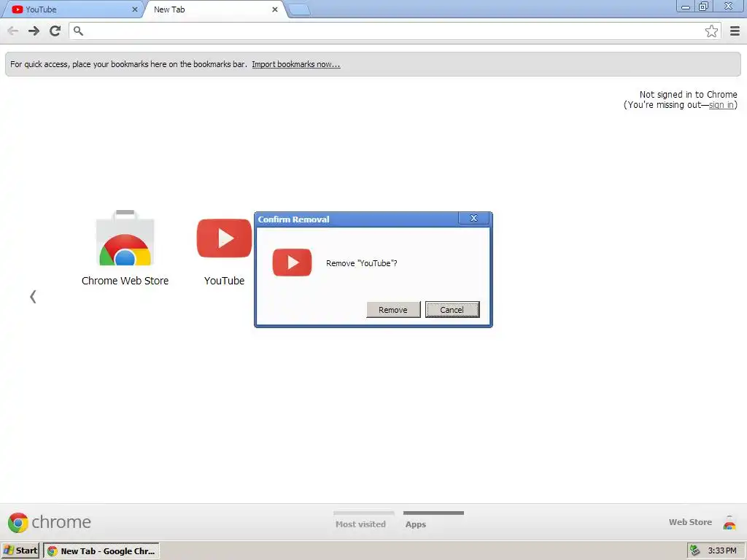747x560 pixels.
Task: Click New Tab - Google Chrome taskbar button
Action: [101, 551]
